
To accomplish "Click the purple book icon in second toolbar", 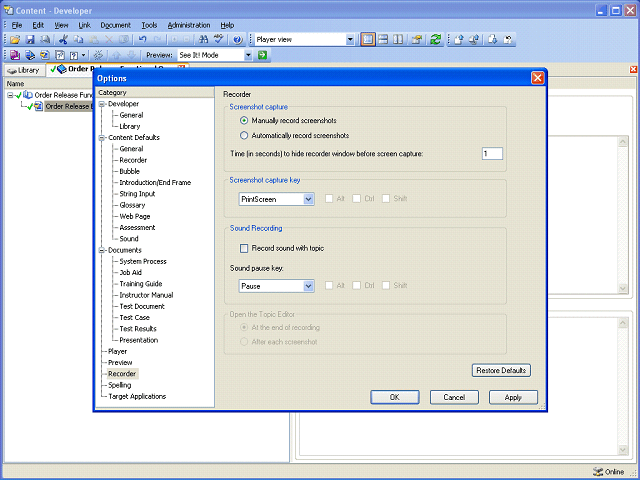I will [15, 55].
